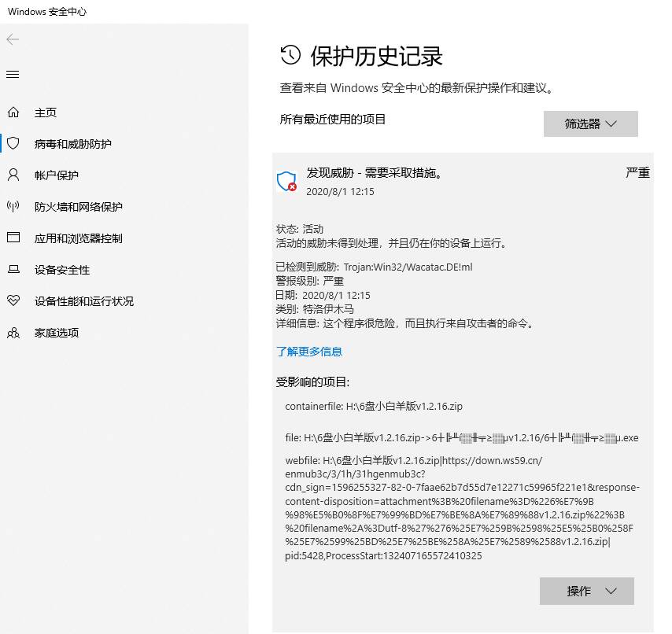The width and height of the screenshot is (672, 634).
Task: Click the 详细信息 description line
Action: (406, 323)
